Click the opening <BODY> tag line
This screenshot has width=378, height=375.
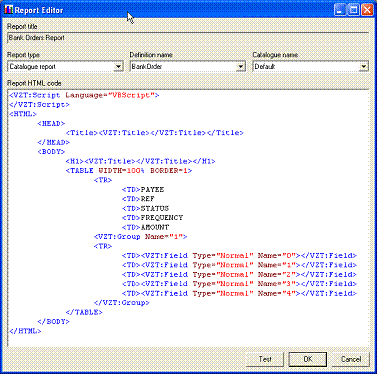click(x=51, y=152)
